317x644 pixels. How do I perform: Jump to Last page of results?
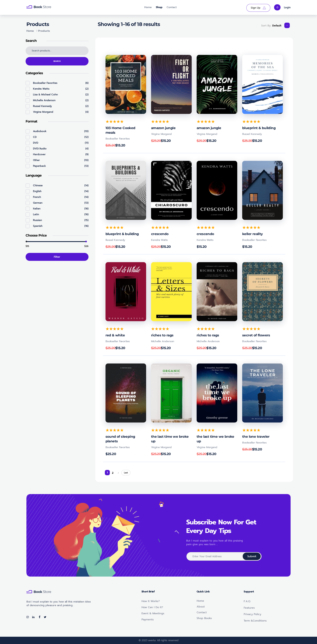point(126,473)
